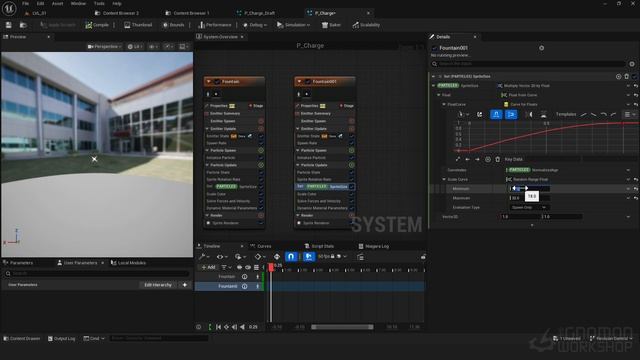Viewport: 640px width, 360px height.
Task: Collapse the FloatCurve row in Details
Action: tap(444, 104)
